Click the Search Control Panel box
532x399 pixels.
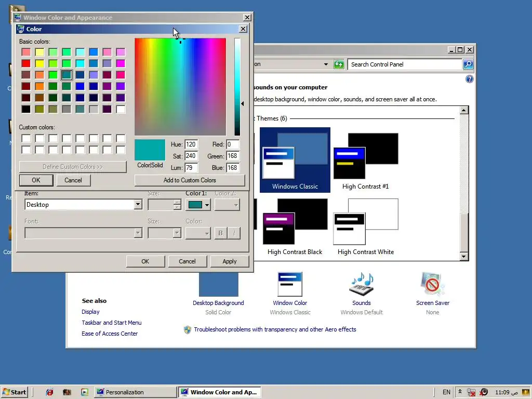[x=405, y=64]
